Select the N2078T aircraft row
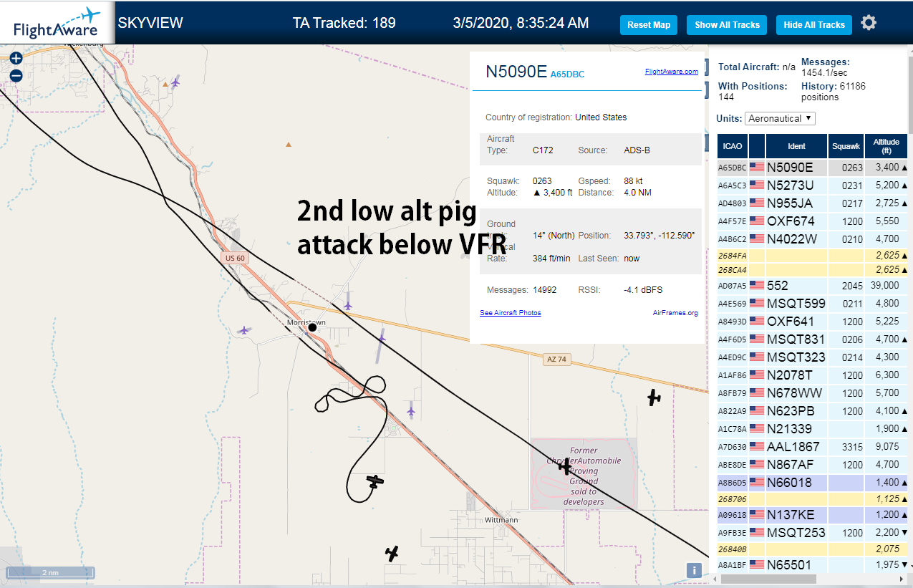This screenshot has width=913, height=588. pos(812,375)
